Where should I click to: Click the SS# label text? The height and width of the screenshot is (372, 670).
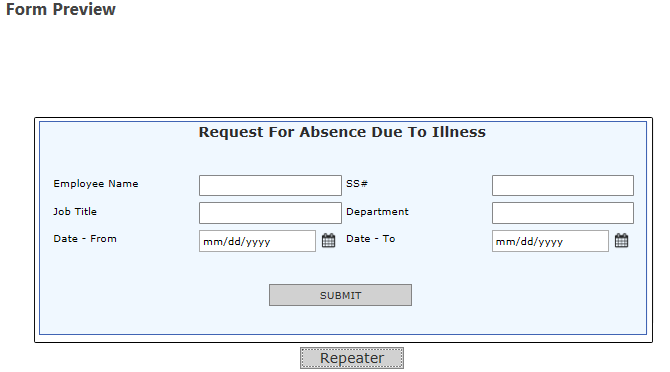click(357, 184)
